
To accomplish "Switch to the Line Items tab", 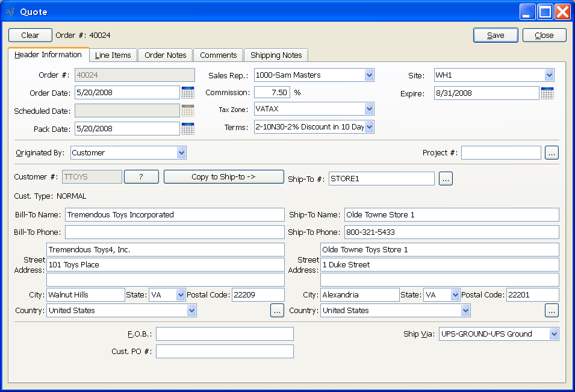I will pos(113,55).
